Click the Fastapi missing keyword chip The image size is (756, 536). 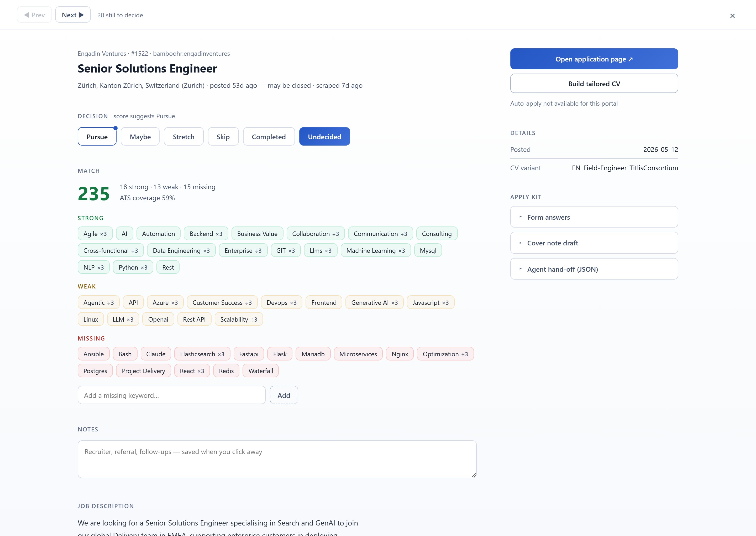(249, 354)
